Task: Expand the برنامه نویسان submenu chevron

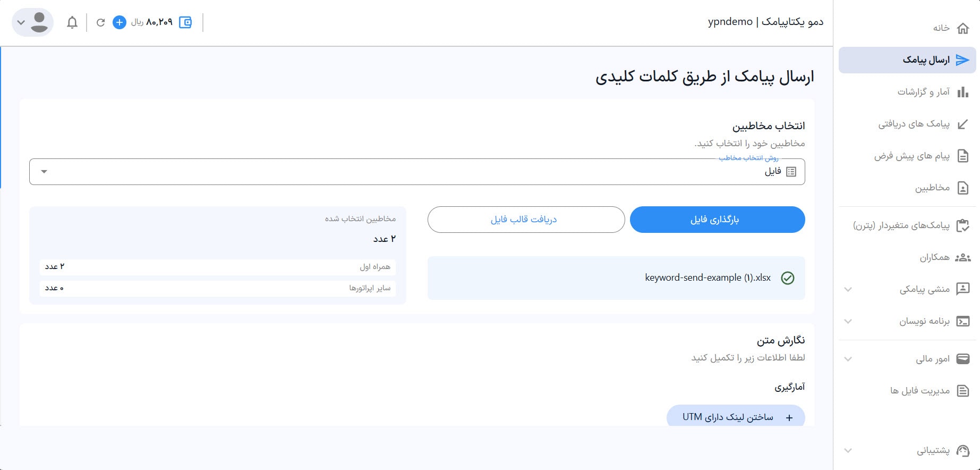Action: (x=848, y=321)
